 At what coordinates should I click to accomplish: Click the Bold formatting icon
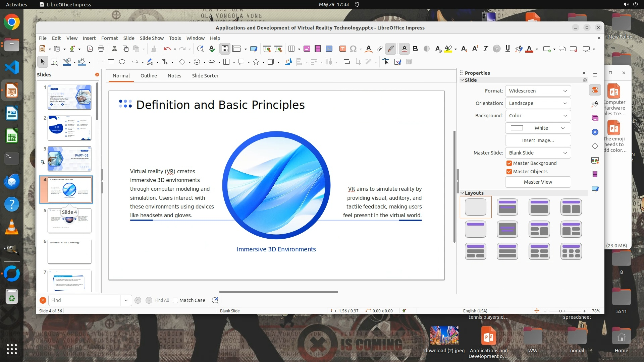pyautogui.click(x=415, y=49)
